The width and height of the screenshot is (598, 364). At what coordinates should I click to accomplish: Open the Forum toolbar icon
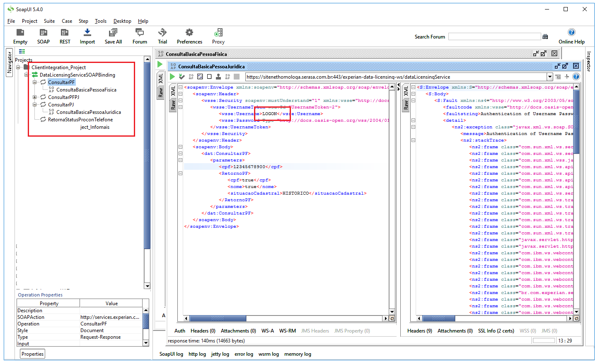pos(140,36)
